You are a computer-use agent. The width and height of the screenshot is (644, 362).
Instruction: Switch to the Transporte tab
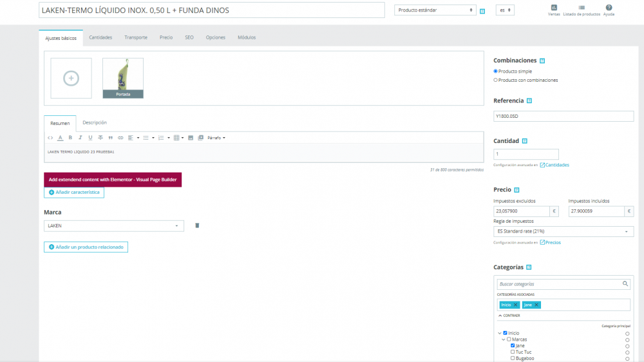click(136, 37)
